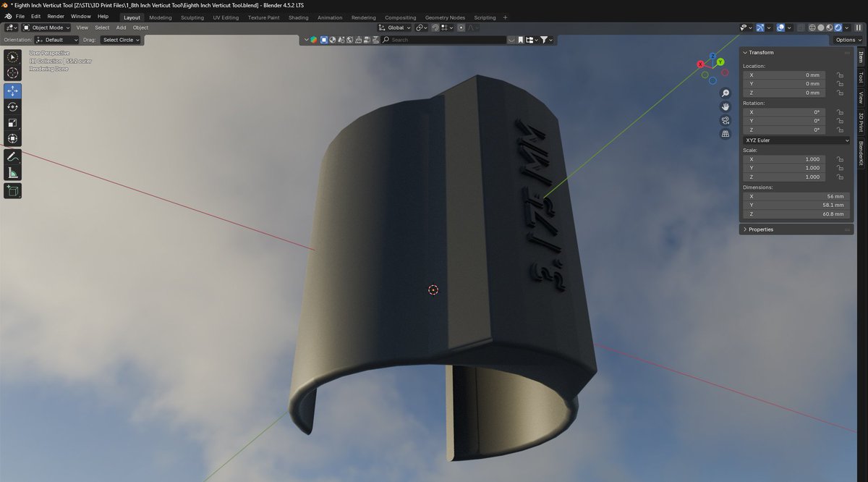Select the Scale tool
The width and height of the screenshot is (868, 482).
coord(13,123)
